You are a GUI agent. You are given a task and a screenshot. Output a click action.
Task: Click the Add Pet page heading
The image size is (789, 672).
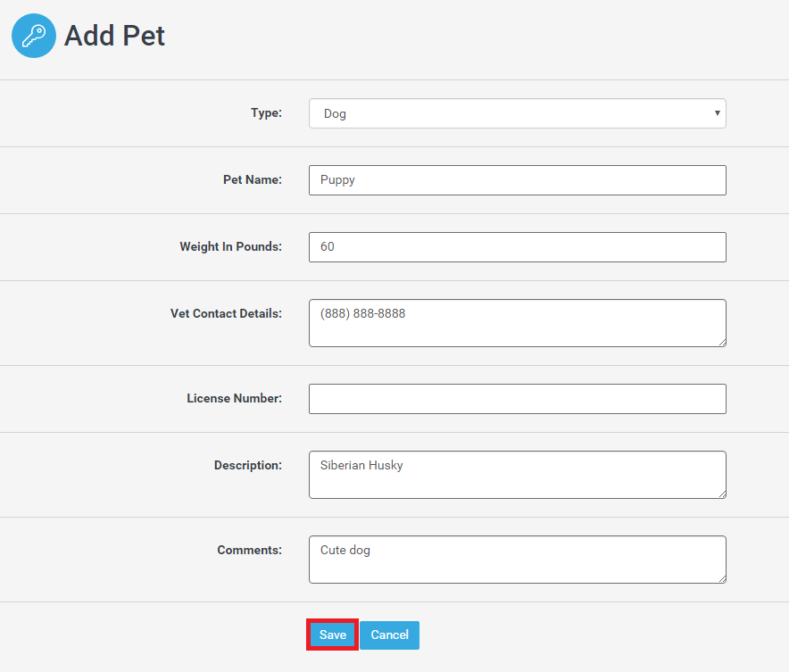point(114,36)
